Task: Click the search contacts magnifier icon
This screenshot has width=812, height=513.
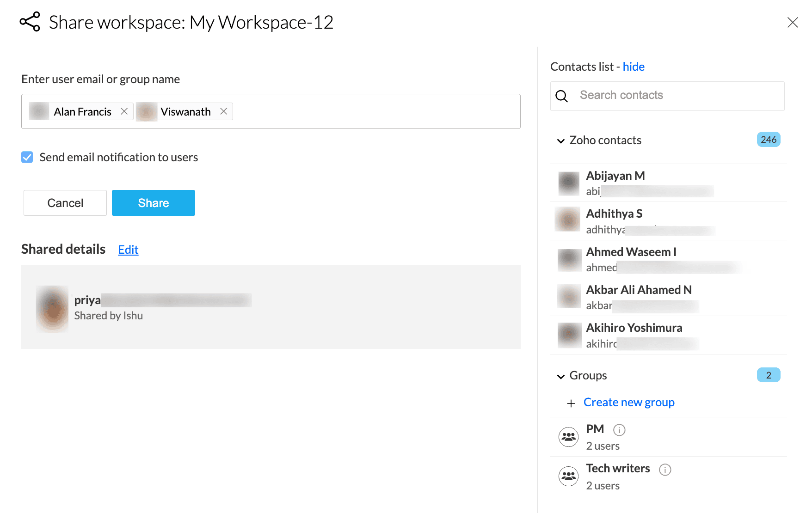Action: tap(561, 96)
